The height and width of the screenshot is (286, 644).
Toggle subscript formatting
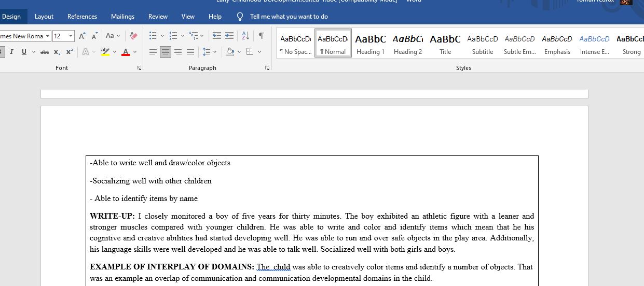point(57,52)
